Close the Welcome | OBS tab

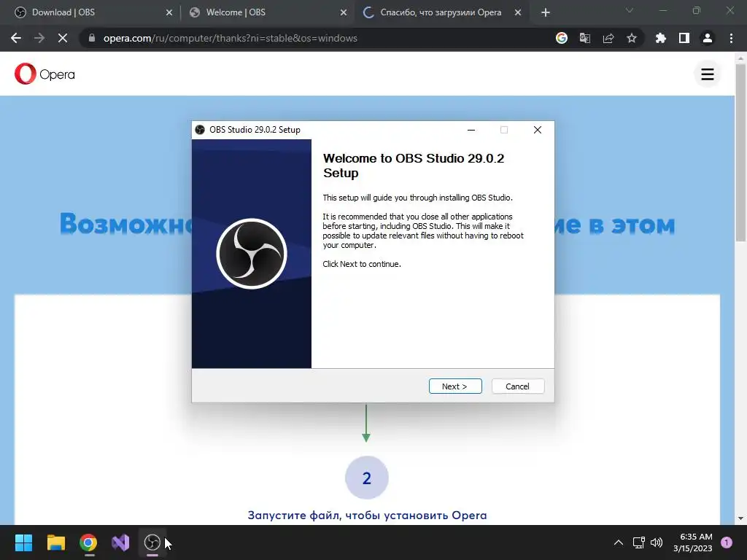point(344,13)
